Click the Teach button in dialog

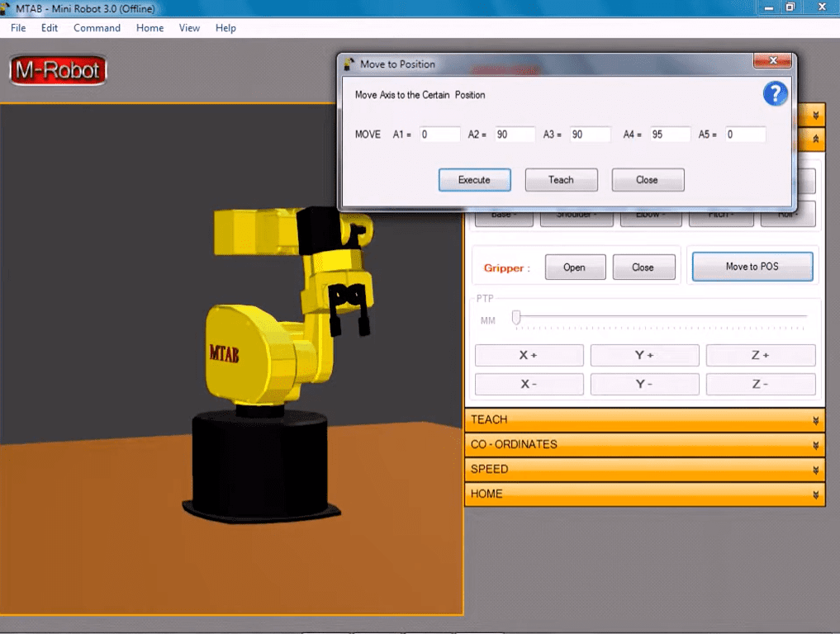tap(561, 180)
